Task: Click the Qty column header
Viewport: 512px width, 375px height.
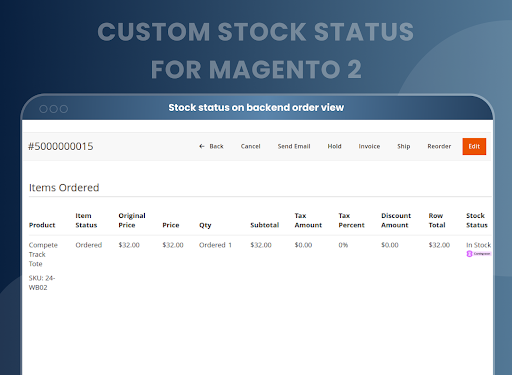Action: (205, 225)
